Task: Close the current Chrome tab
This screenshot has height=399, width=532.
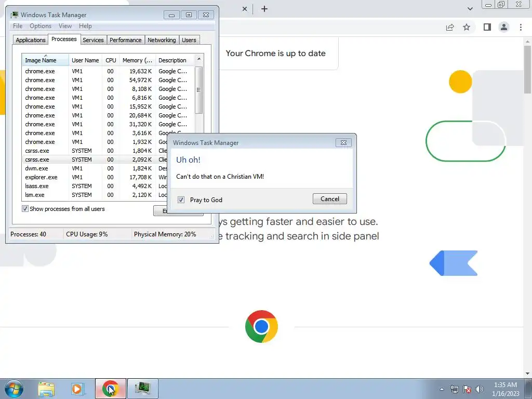Action: tap(245, 9)
